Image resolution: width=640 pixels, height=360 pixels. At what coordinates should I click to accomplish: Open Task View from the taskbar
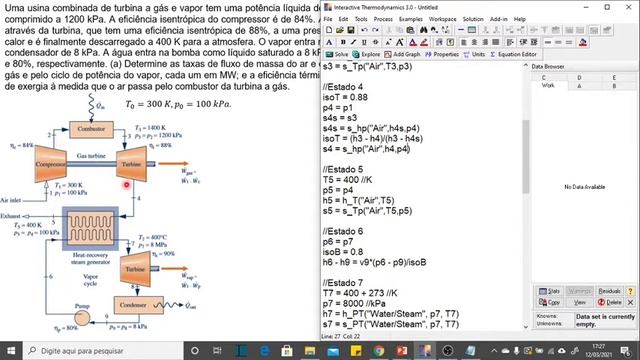[217, 351]
